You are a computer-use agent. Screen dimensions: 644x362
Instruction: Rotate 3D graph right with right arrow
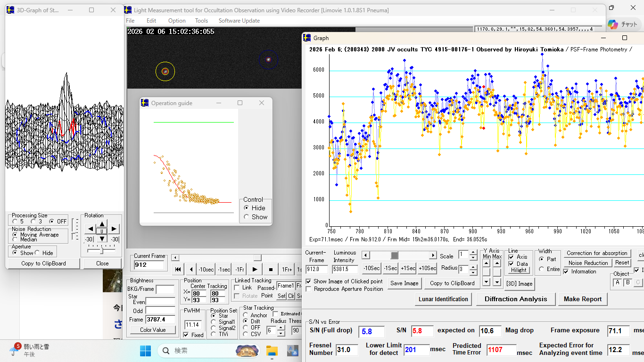click(x=114, y=229)
